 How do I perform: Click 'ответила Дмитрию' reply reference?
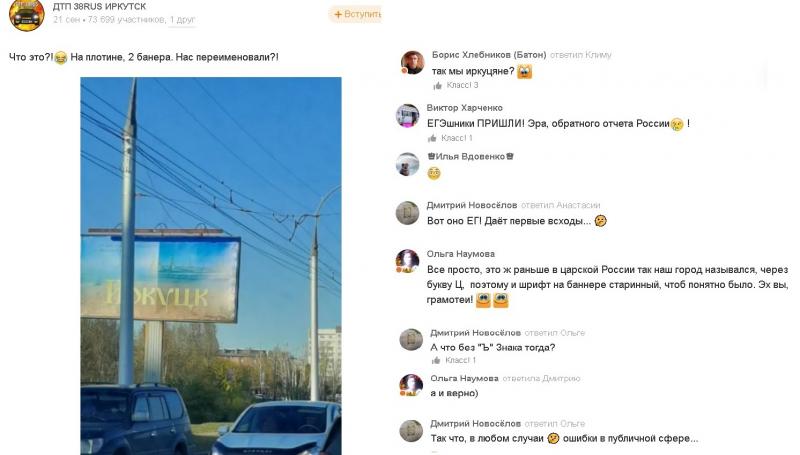tap(541, 378)
